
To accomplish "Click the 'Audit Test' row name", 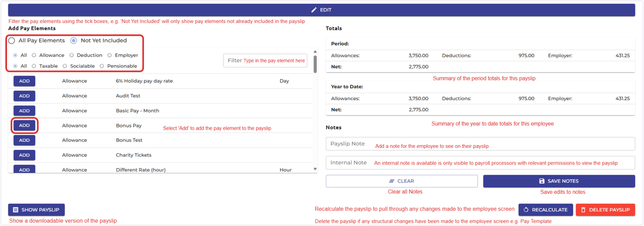I will tap(128, 96).
